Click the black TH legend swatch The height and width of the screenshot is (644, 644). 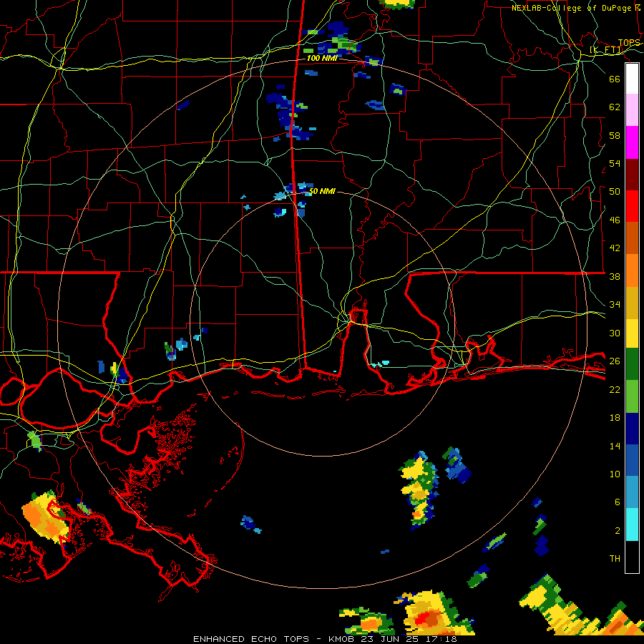632,557
